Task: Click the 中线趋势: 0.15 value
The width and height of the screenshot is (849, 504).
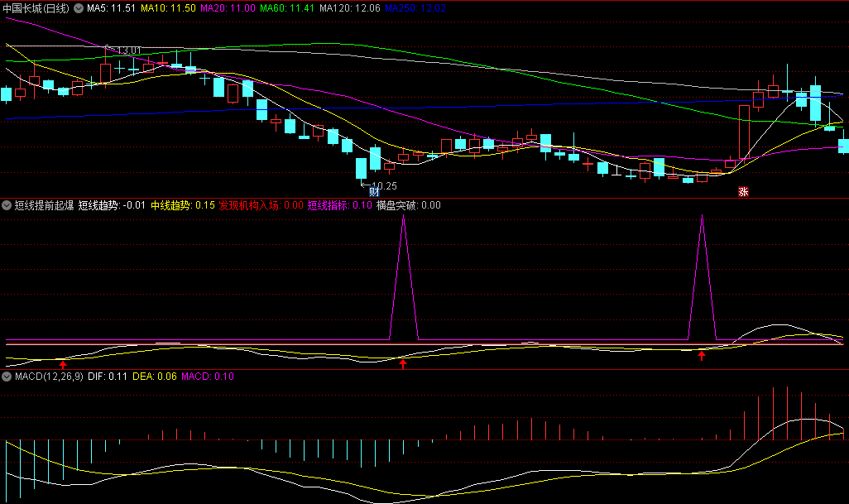Action: pos(183,205)
